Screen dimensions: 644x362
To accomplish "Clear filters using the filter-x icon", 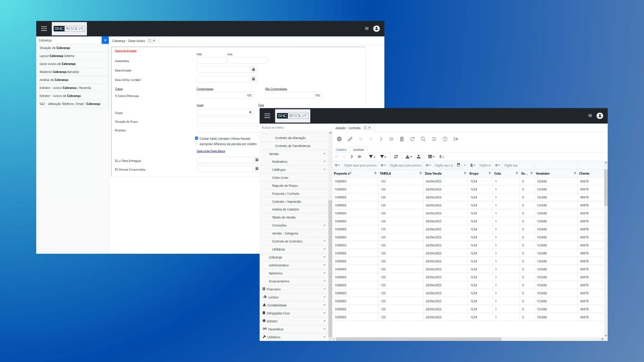I will (383, 157).
